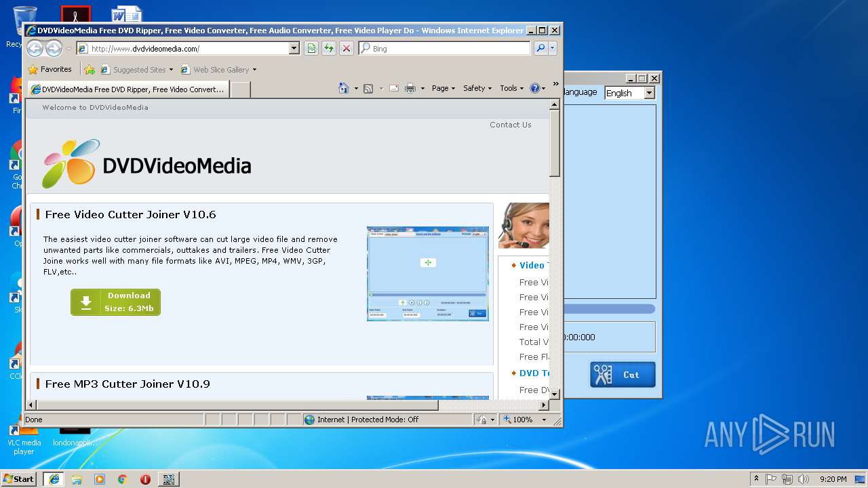Viewport: 868px width, 488px height.
Task: Click the Bing search magnifier button
Action: coord(540,48)
